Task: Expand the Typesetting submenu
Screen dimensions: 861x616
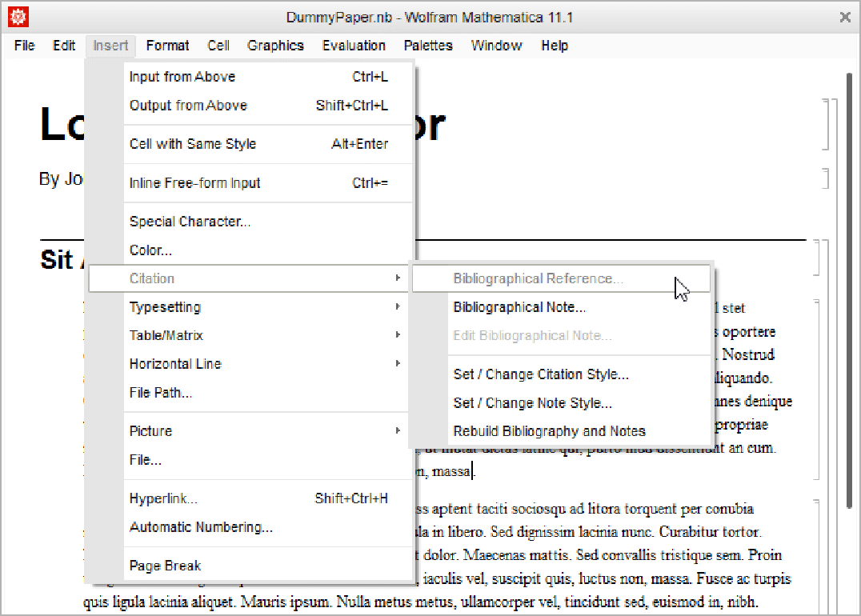Action: click(x=165, y=307)
